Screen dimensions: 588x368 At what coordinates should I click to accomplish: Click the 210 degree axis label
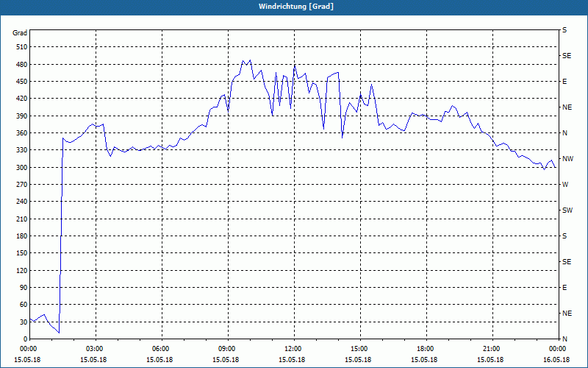click(x=22, y=219)
